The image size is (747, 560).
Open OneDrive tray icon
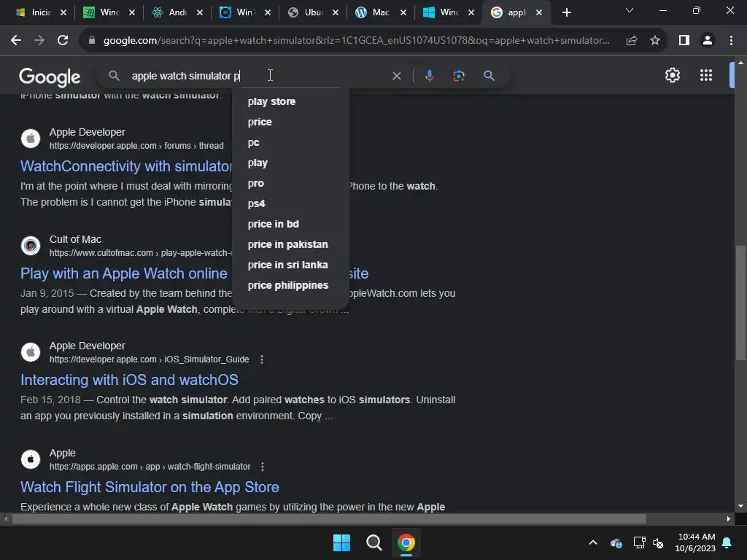(616, 542)
